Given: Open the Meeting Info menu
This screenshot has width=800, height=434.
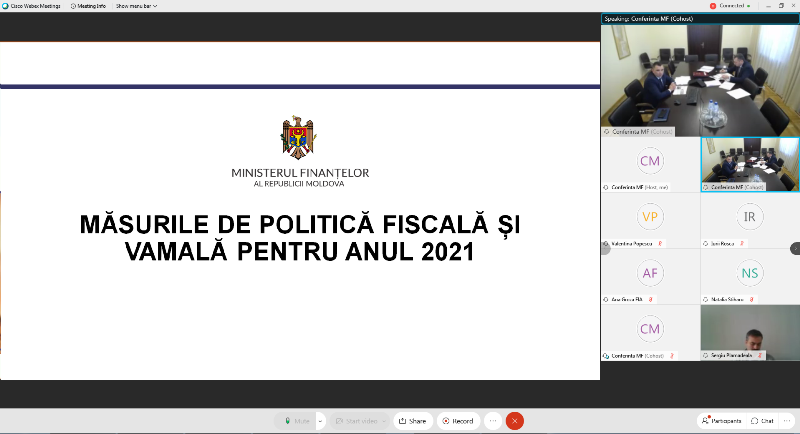Looking at the screenshot, I should [88, 6].
